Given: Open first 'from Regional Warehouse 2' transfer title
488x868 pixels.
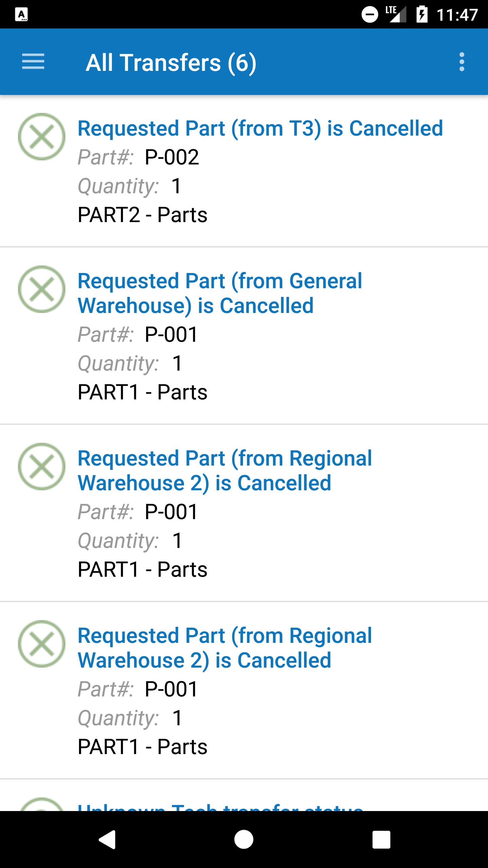Looking at the screenshot, I should 225,471.
